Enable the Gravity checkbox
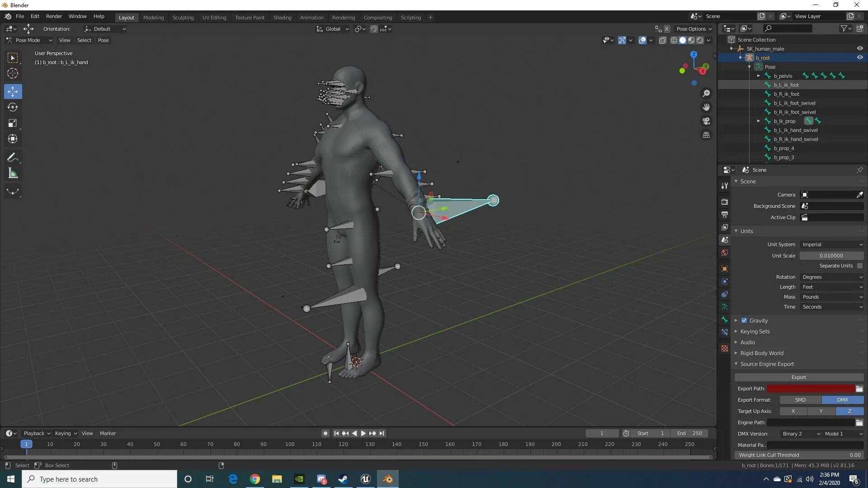Viewport: 868px width, 488px height. click(x=744, y=320)
